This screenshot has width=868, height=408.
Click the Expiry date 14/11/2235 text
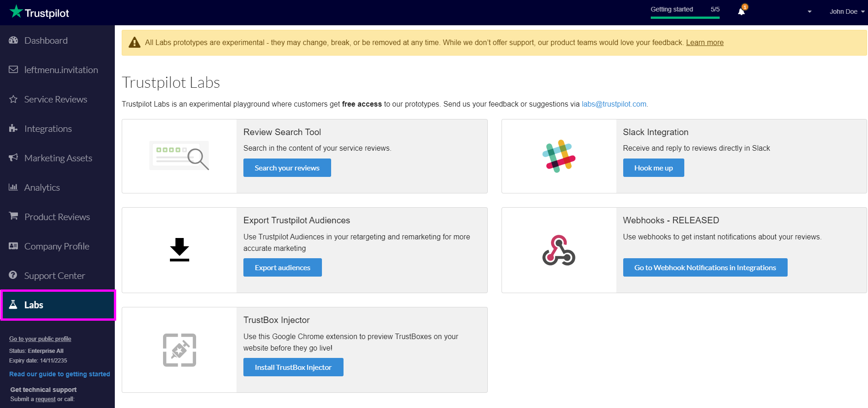[x=38, y=361]
